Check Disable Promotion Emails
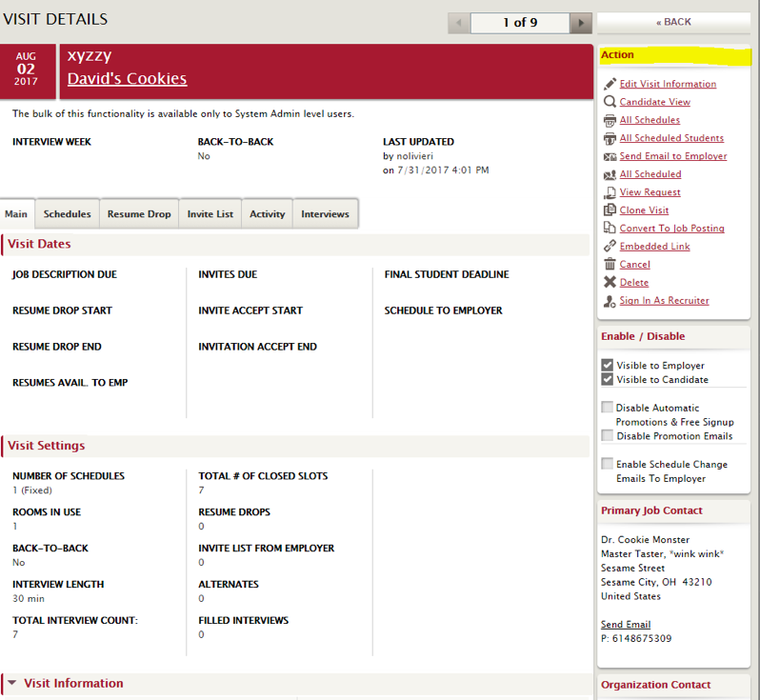 pyautogui.click(x=607, y=435)
